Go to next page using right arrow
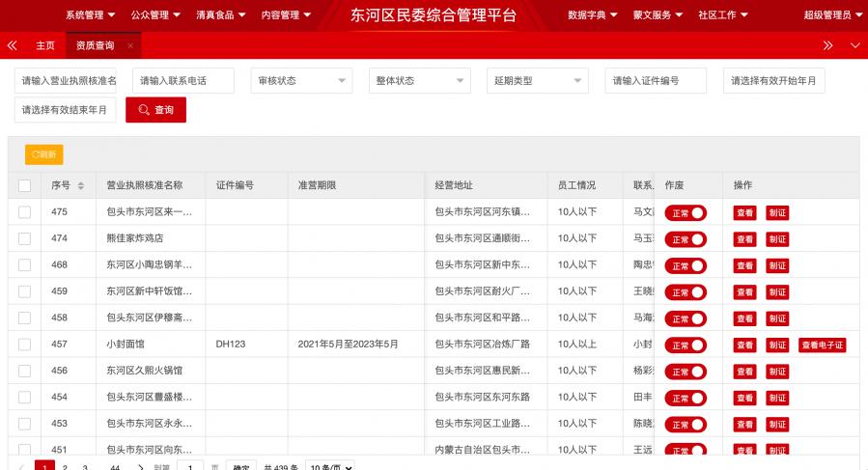This screenshot has height=470, width=868. coord(141,467)
